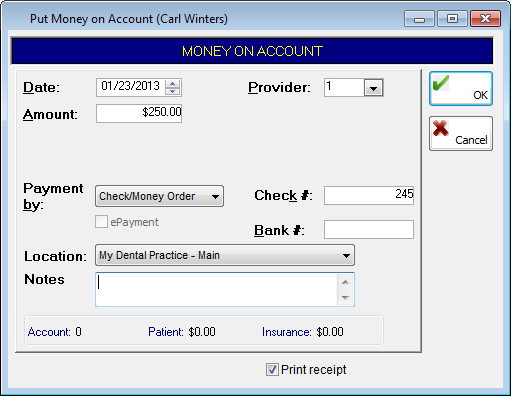
Task: Confirm the payment with the OK button
Action: pyautogui.click(x=461, y=89)
